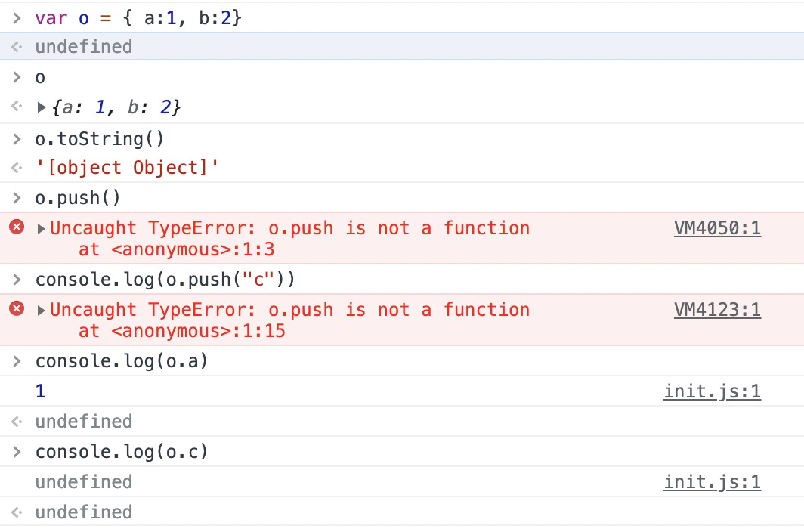Viewport: 804px width, 532px height.
Task: Expand the {a: 1, b: 2} object
Action: tap(42, 108)
